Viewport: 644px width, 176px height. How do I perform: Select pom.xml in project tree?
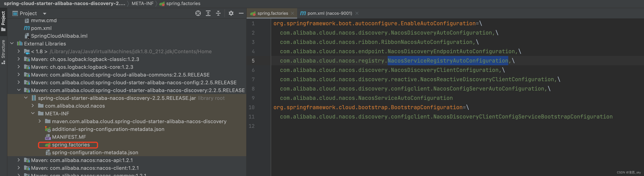pyautogui.click(x=41, y=28)
